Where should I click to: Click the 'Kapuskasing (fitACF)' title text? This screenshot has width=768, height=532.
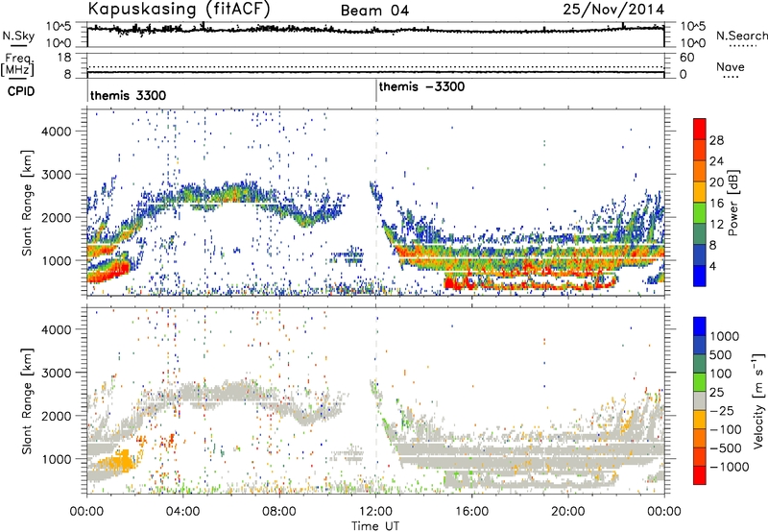pos(179,9)
